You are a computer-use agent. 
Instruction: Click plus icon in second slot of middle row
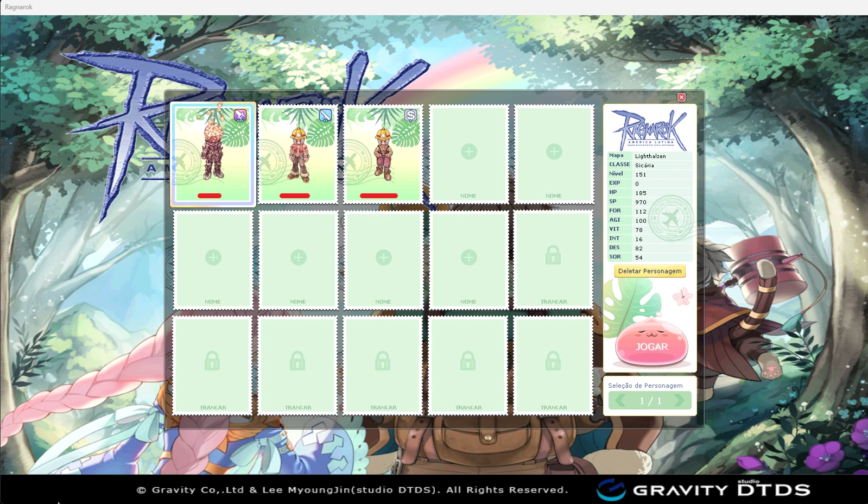(x=299, y=257)
